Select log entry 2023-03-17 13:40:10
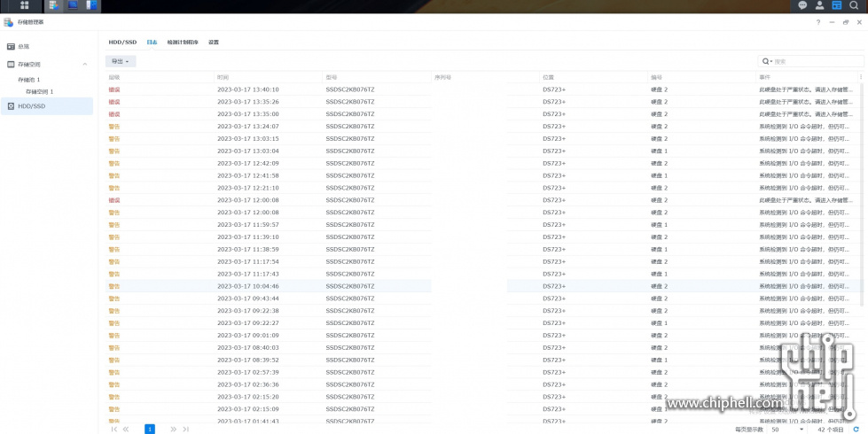This screenshot has width=868, height=434. click(x=481, y=89)
